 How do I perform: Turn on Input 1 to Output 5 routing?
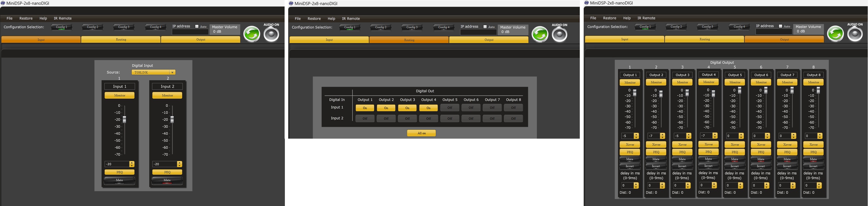[x=450, y=108]
